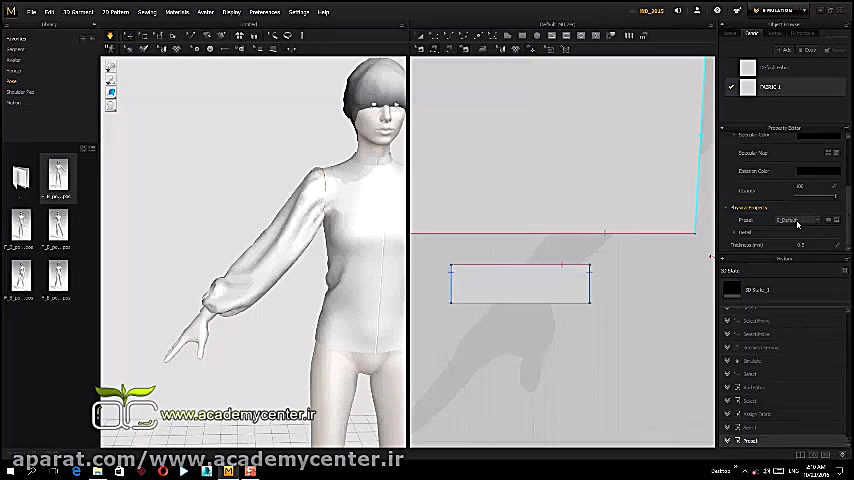Open the Library panel arrow menu
This screenshot has height=480, width=854.
94,25
